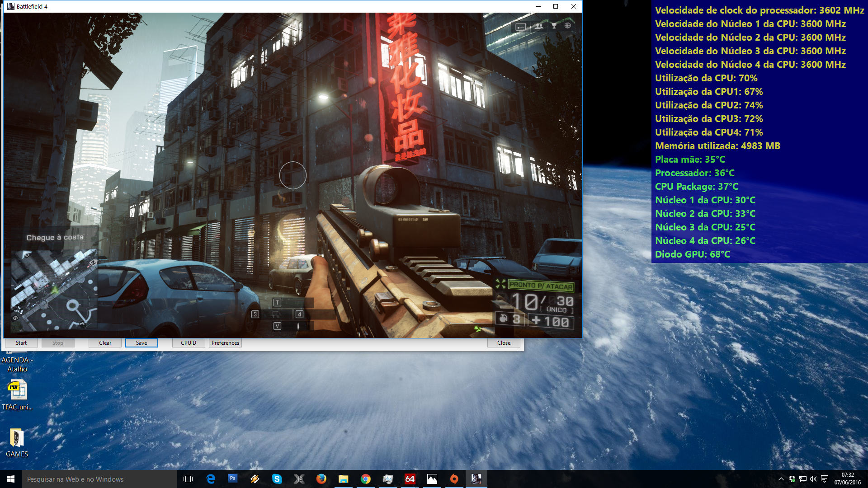Click the 'Placa mãe: 35°C' OSD line
Screen dimensions: 868x488
click(x=690, y=160)
